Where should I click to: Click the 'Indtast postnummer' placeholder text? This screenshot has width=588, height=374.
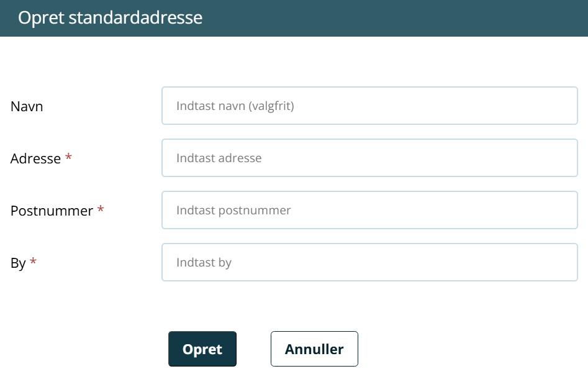(x=233, y=211)
